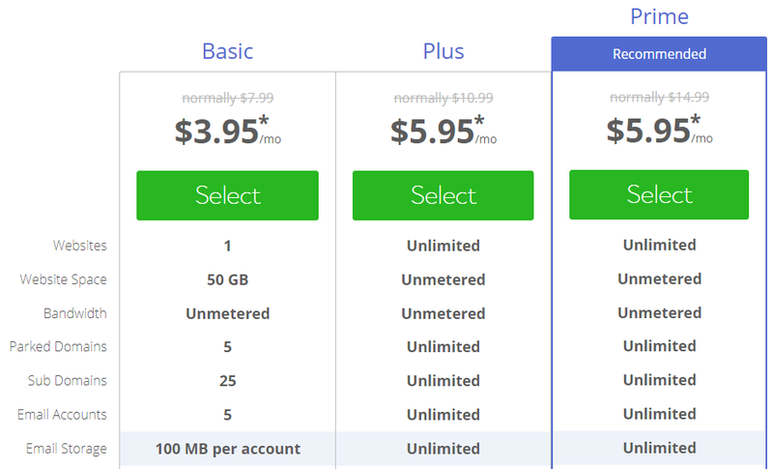Click the Basic plan heading
The image size is (773, 469).
tap(227, 51)
